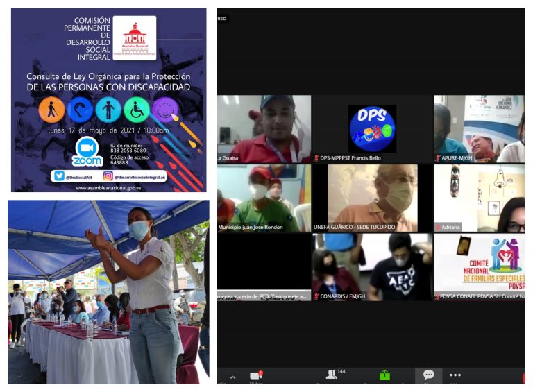
Task: Select the CONAPDIS / FMJGH video tile
Action: click(371, 266)
